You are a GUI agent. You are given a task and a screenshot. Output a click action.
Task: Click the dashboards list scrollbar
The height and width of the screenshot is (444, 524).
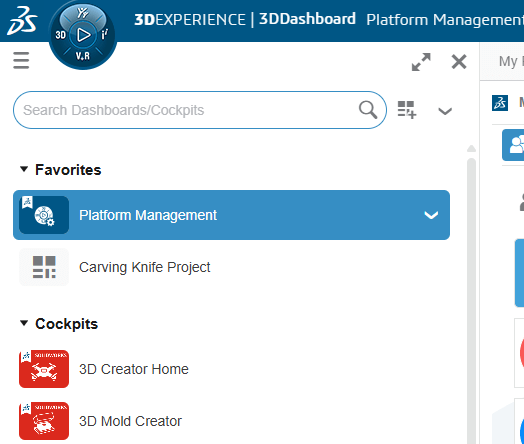coord(471,301)
